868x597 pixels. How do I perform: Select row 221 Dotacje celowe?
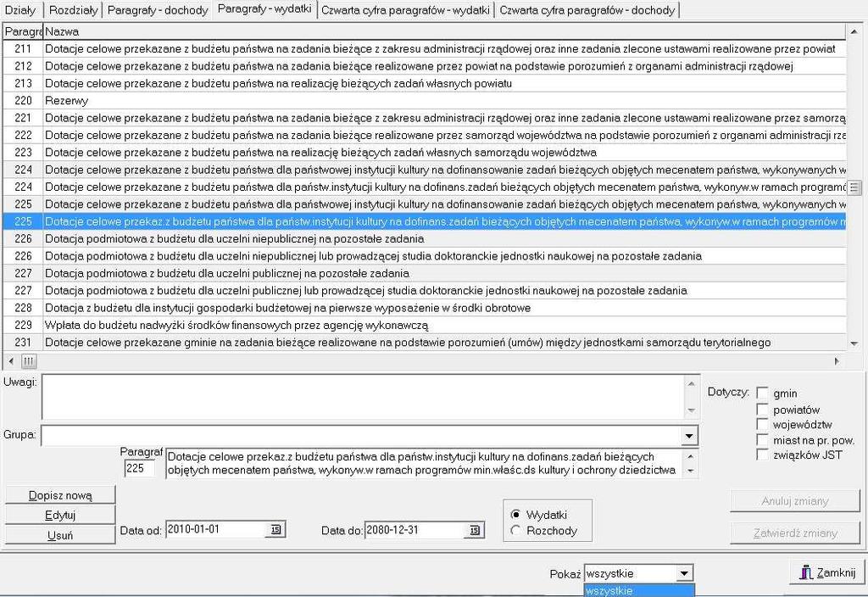(x=424, y=117)
